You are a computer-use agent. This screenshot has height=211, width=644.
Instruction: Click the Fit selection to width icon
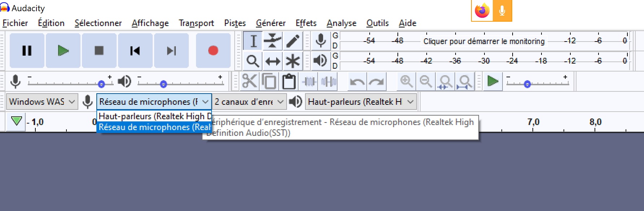[x=445, y=81]
